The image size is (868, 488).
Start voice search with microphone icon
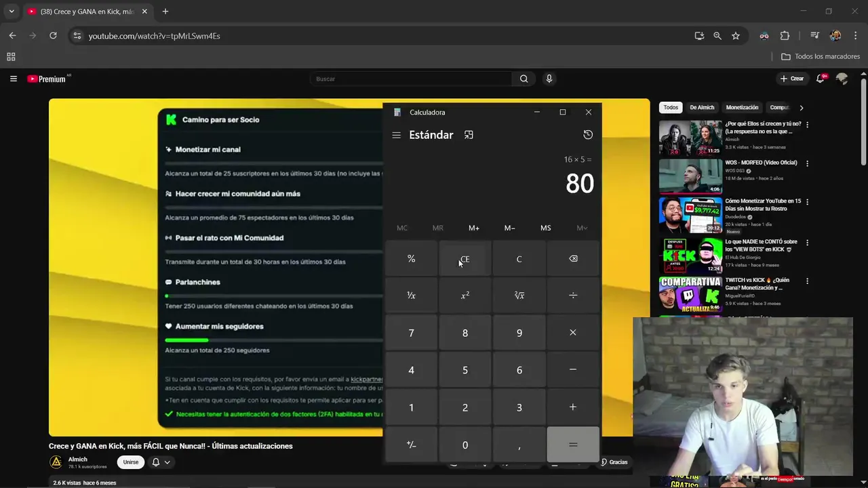pos(549,79)
